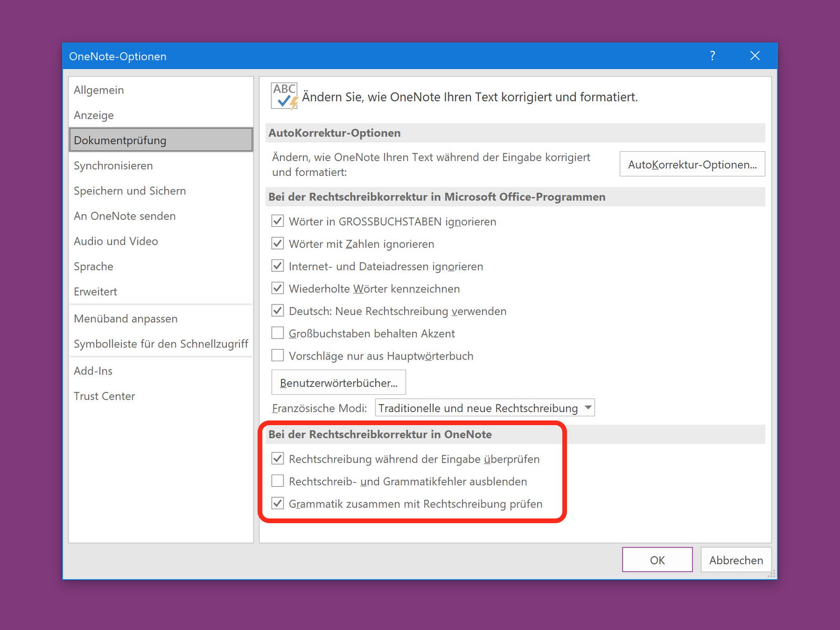Click the Abbrechen button

pyautogui.click(x=736, y=560)
